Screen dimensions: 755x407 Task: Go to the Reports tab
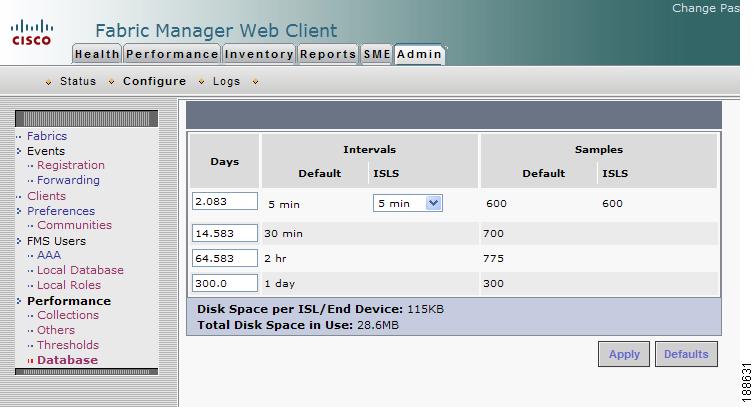coord(328,54)
